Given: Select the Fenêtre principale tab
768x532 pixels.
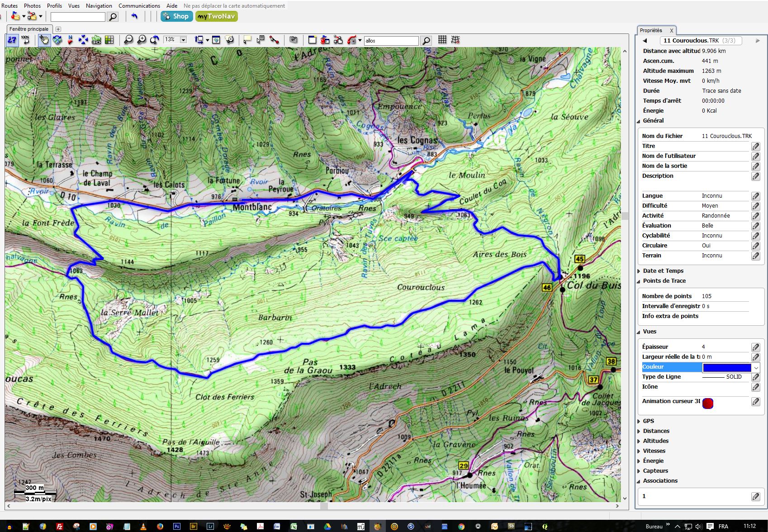Looking at the screenshot, I should 29,29.
